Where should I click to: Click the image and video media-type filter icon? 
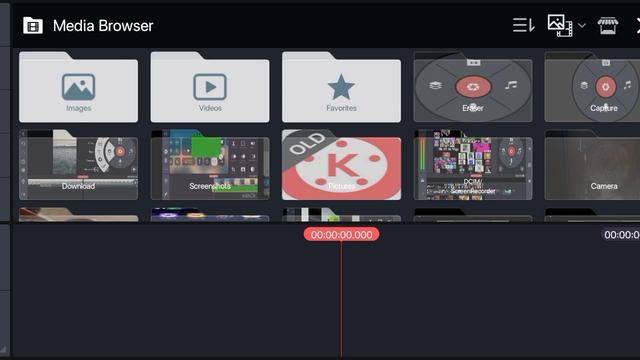pos(560,26)
